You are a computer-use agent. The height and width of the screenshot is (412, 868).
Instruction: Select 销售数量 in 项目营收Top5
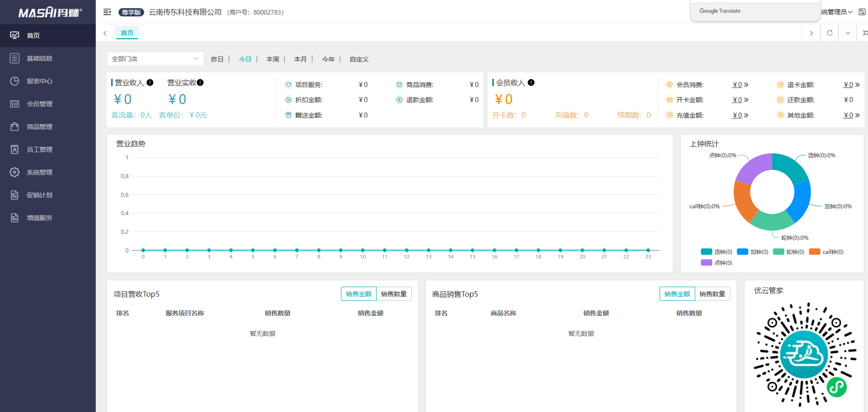tap(394, 294)
